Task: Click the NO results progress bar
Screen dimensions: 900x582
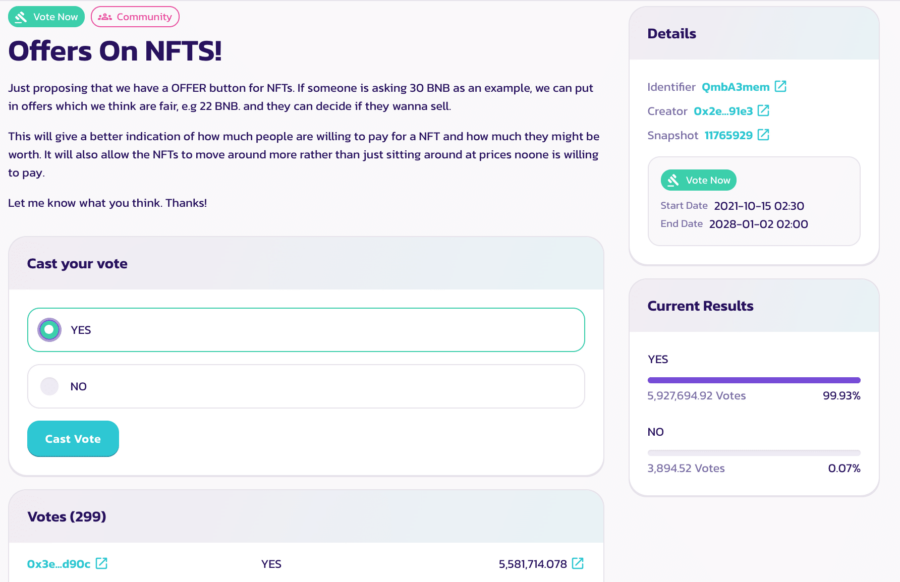Action: point(753,453)
